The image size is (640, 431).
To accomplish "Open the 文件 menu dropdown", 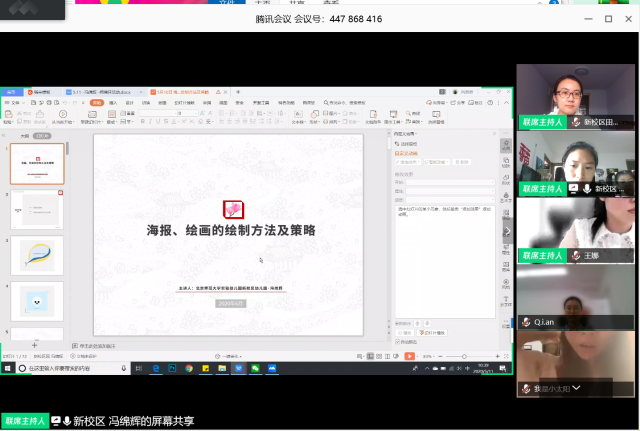I will 18,102.
